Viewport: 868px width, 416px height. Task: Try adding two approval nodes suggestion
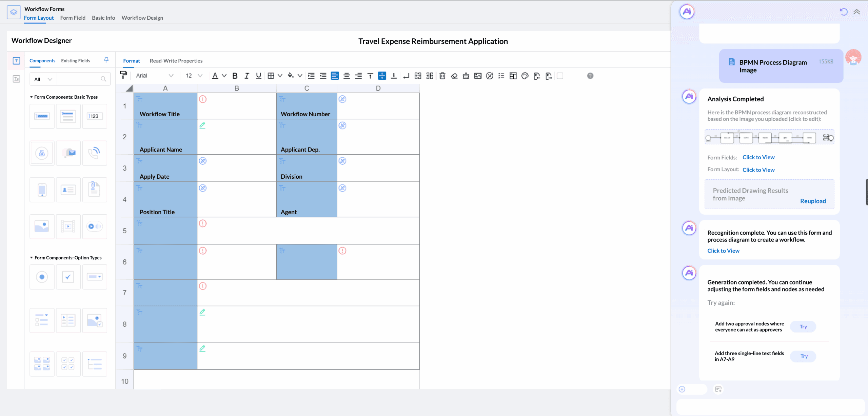pos(803,326)
